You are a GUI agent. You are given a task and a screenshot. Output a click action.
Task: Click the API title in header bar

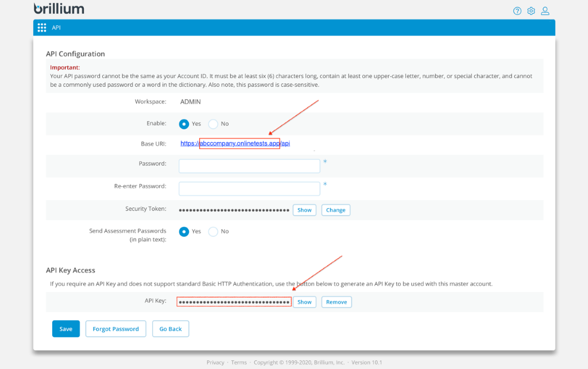click(56, 28)
